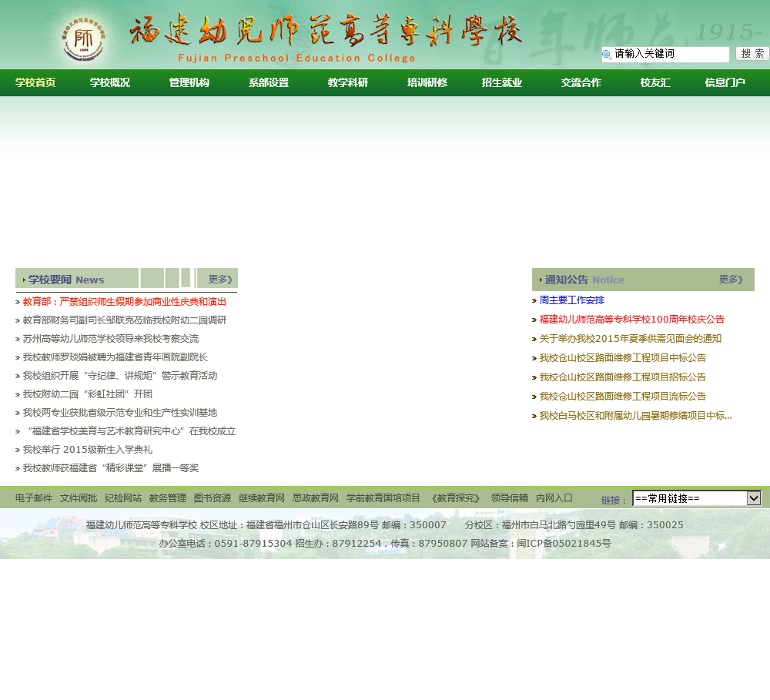The height and width of the screenshot is (700, 770).
Task: Open the 校友汇 menu item
Action: point(655,82)
